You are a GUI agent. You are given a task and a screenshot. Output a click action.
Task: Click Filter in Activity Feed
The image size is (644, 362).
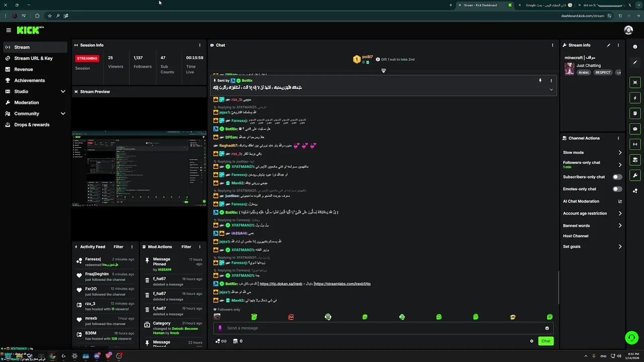pos(118,247)
